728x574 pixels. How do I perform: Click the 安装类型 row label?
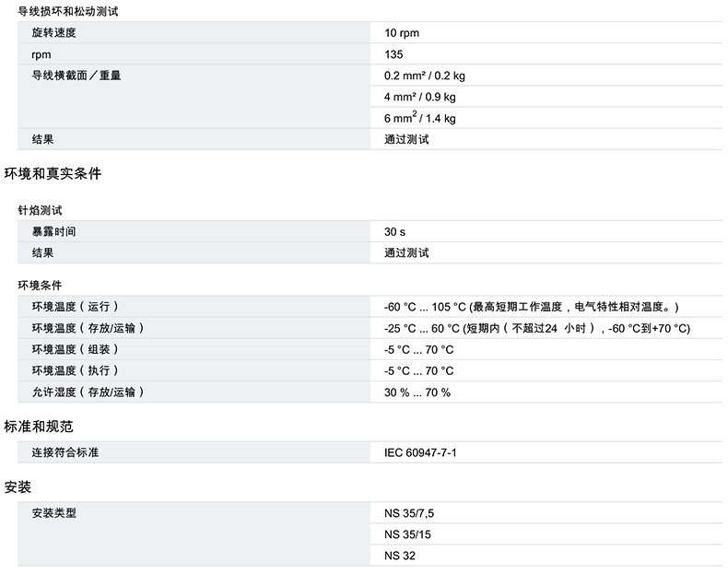pyautogui.click(x=53, y=513)
